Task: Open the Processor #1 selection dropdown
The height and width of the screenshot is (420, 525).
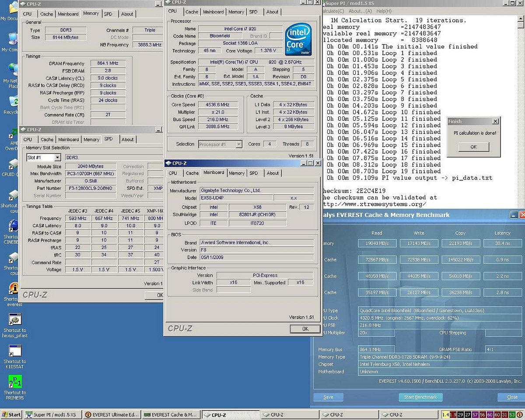Action: [238, 144]
